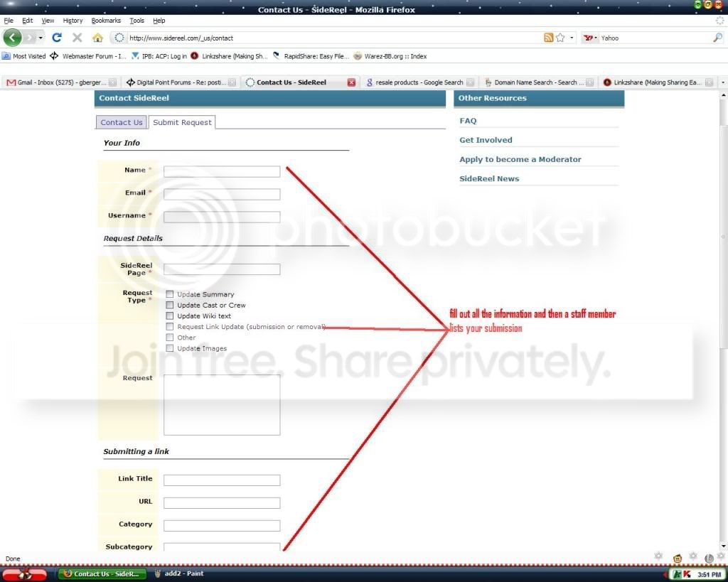Image resolution: width=728 pixels, height=582 pixels.
Task: Open the back/forward history dropdown arrow
Action: point(41,38)
